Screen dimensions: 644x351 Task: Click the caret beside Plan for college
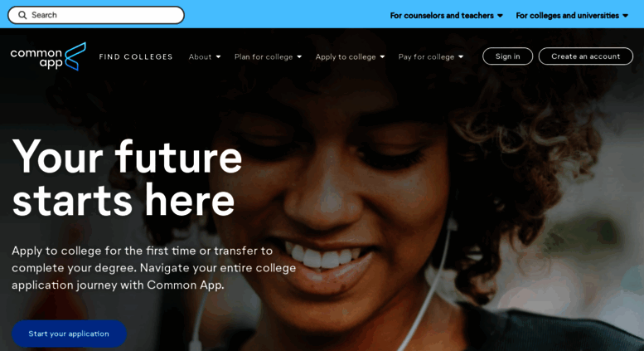click(299, 56)
